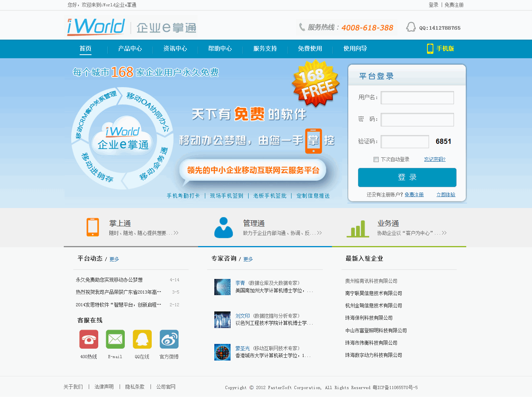Open news 2014发思特软件 "智慧平台"
The width and height of the screenshot is (532, 397).
coord(118,305)
